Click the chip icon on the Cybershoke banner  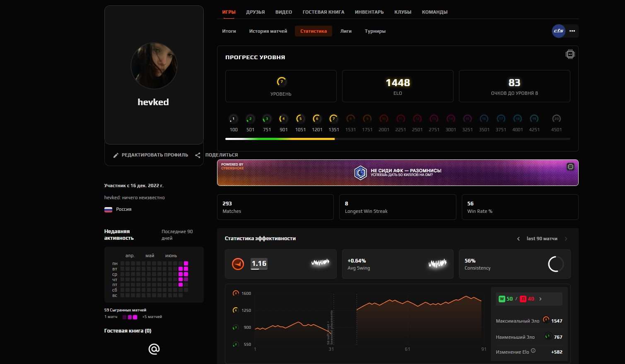coord(570,166)
